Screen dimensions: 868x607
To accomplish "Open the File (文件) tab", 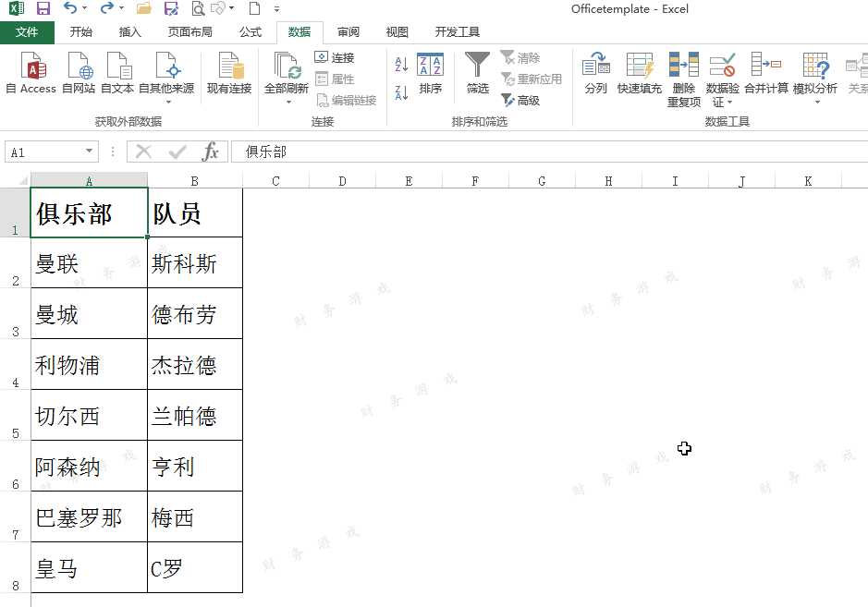I will click(27, 32).
